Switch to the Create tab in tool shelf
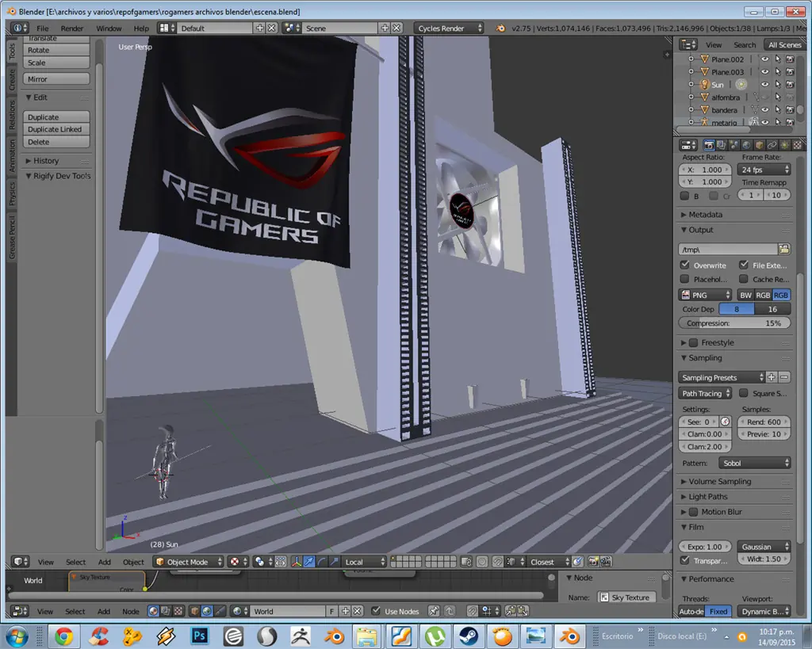The height and width of the screenshot is (649, 812). pyautogui.click(x=12, y=80)
